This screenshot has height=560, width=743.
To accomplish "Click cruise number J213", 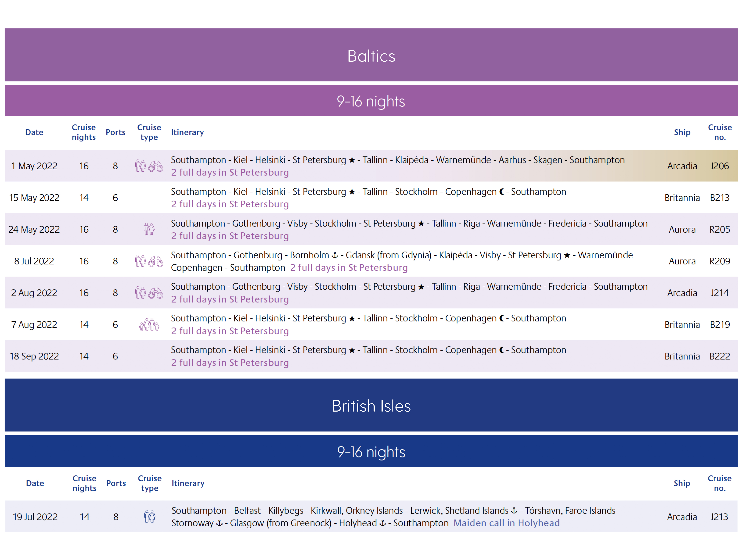I will [719, 517].
